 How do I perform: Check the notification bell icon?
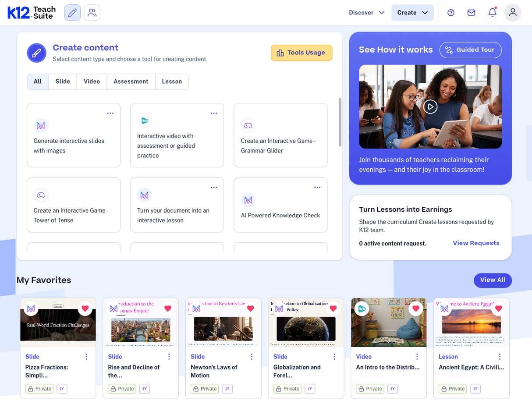point(491,12)
